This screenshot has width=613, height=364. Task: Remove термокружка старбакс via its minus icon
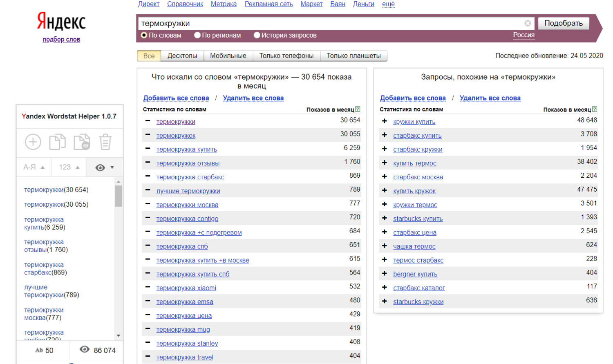point(148,176)
